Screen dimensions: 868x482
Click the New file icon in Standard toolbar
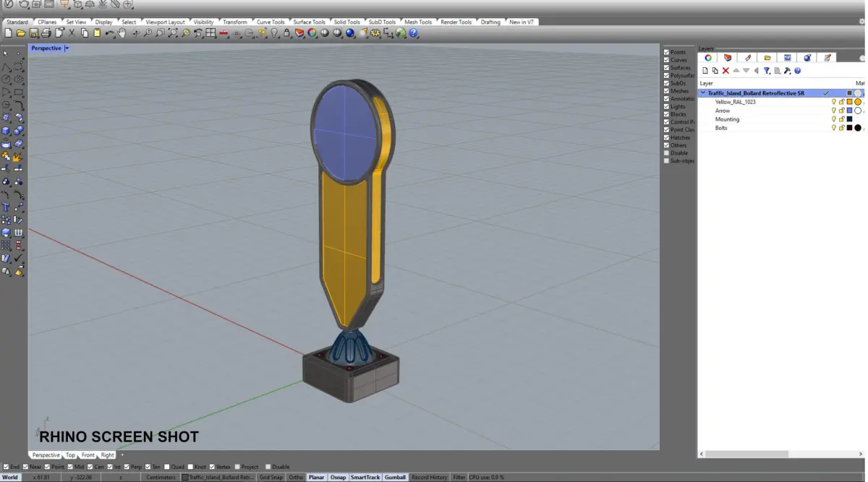tap(7, 33)
